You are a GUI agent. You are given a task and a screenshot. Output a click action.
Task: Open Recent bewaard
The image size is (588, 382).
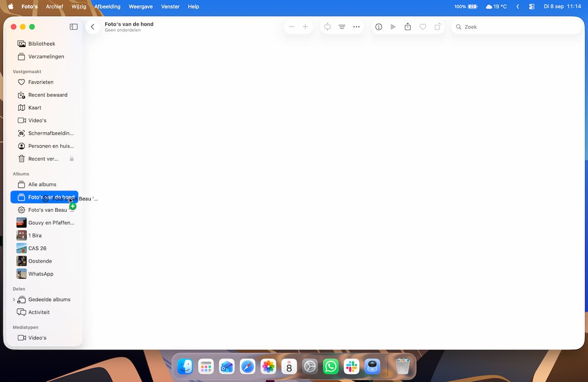(44, 95)
